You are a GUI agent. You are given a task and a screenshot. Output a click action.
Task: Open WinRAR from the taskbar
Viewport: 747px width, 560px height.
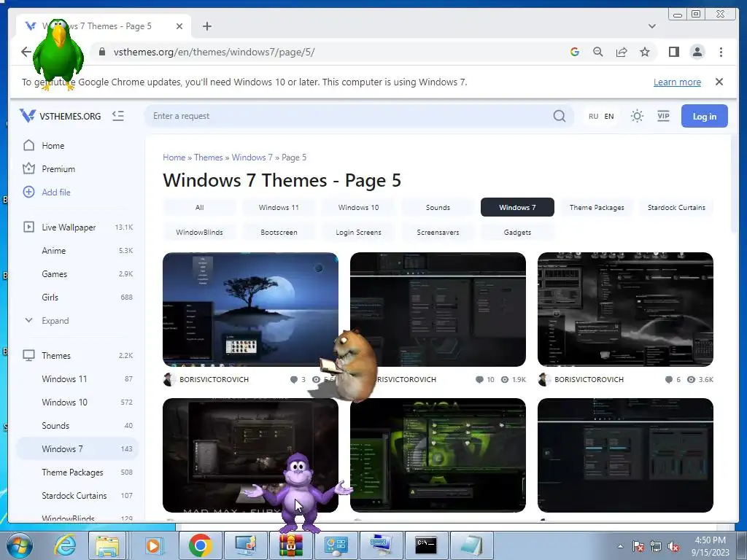coord(290,545)
